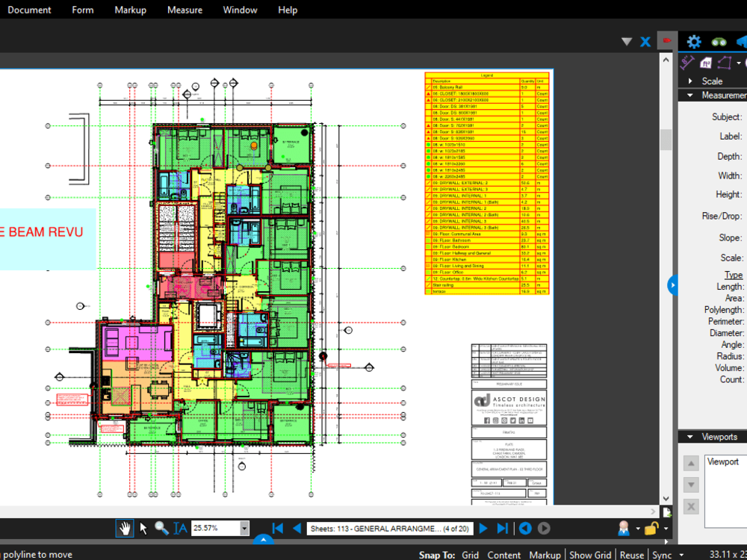The image size is (747, 560).
Task: Toggle Show Grid option
Action: (590, 555)
